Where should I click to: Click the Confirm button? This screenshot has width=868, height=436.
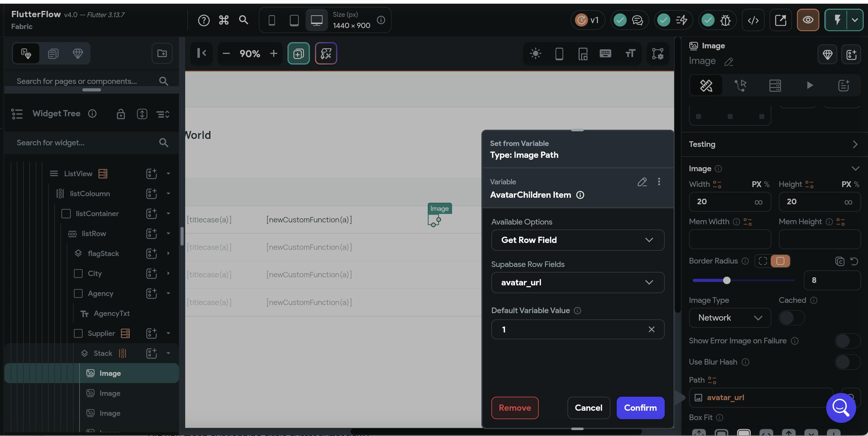click(x=640, y=408)
